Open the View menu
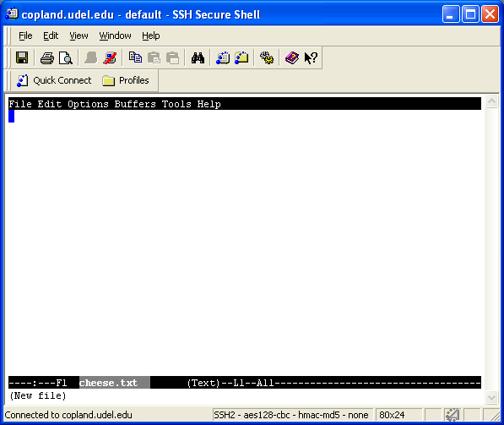The height and width of the screenshot is (425, 504). pos(79,35)
